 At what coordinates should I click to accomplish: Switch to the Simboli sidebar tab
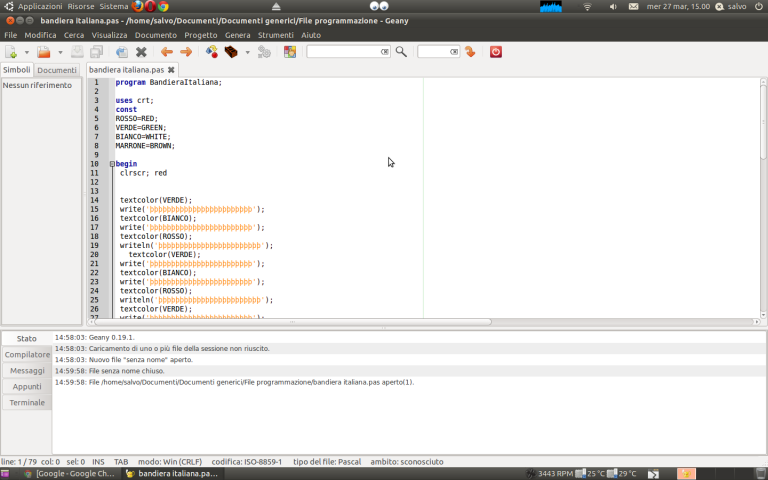17,70
